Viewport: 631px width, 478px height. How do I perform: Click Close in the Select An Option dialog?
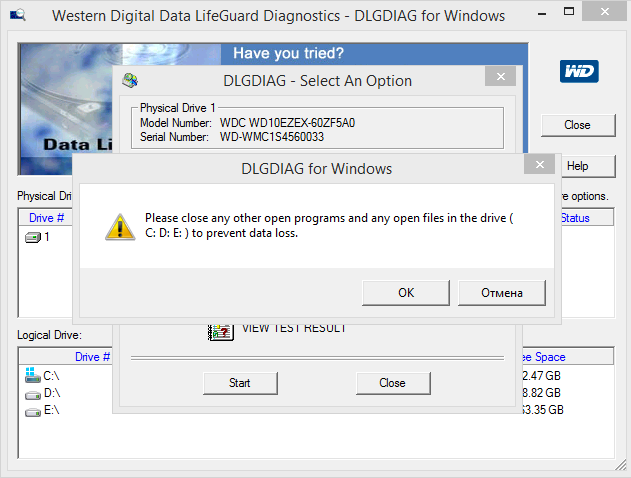coord(393,383)
